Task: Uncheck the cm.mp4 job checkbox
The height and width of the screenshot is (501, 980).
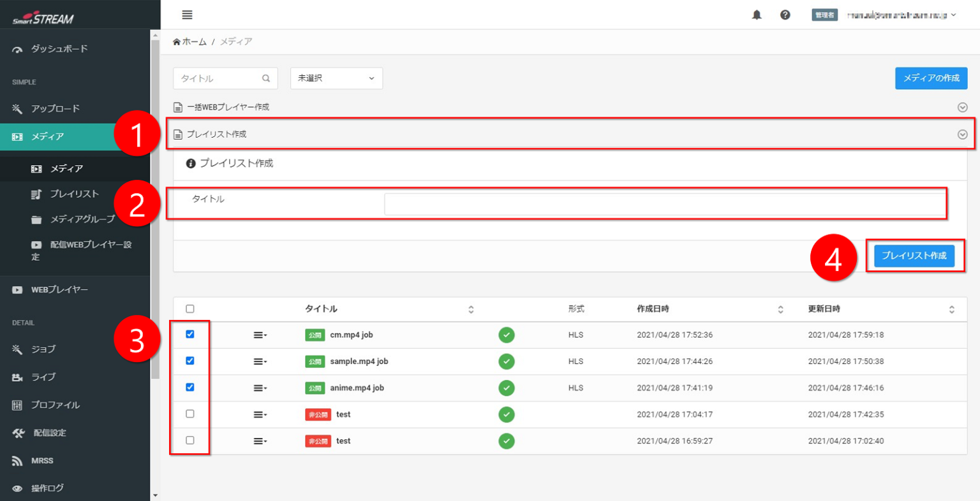Action: click(x=190, y=334)
